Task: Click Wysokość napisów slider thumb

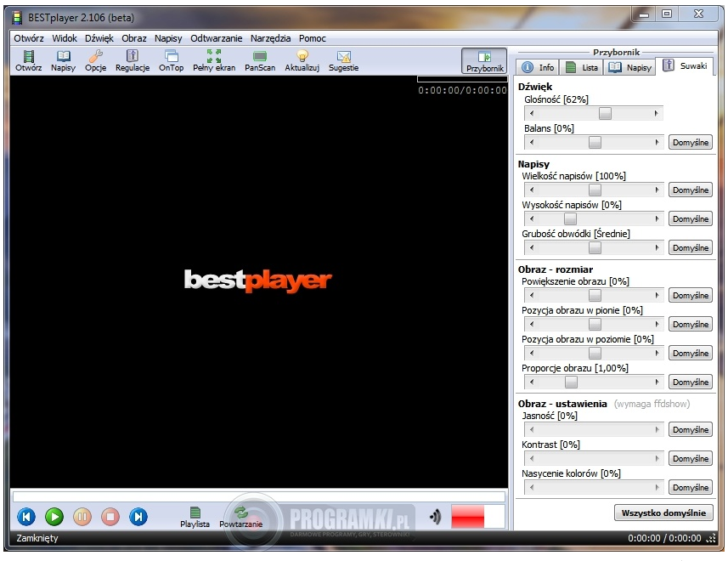Action: coord(570,218)
